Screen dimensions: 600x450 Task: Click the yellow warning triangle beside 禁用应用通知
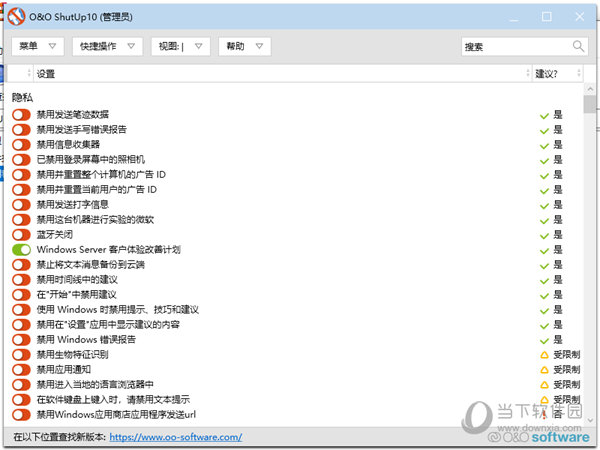(x=544, y=370)
